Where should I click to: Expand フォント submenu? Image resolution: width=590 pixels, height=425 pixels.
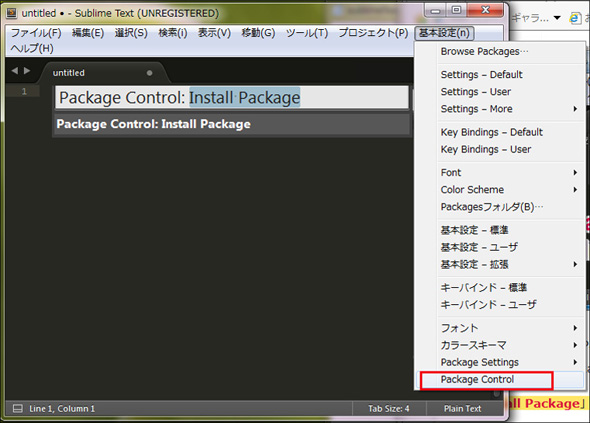[500, 328]
